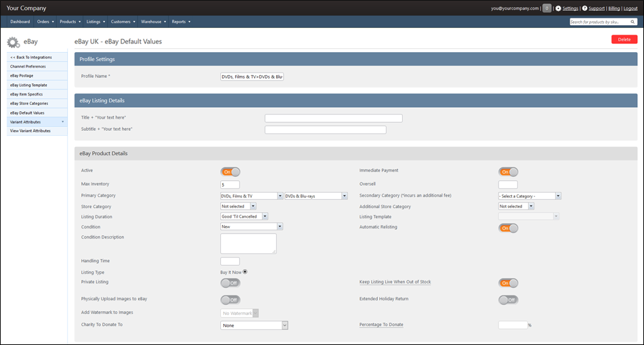Open eBay Default Values in sidebar
This screenshot has height=345, width=644.
pyautogui.click(x=37, y=113)
